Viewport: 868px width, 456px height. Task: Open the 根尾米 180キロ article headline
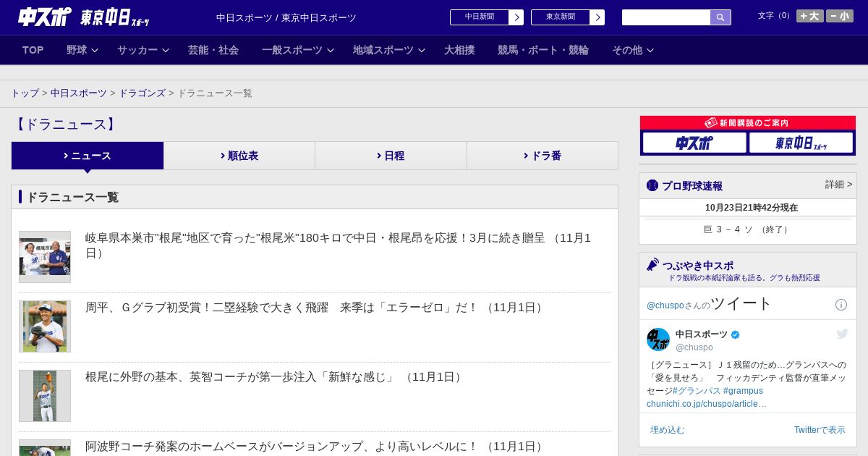tap(339, 245)
